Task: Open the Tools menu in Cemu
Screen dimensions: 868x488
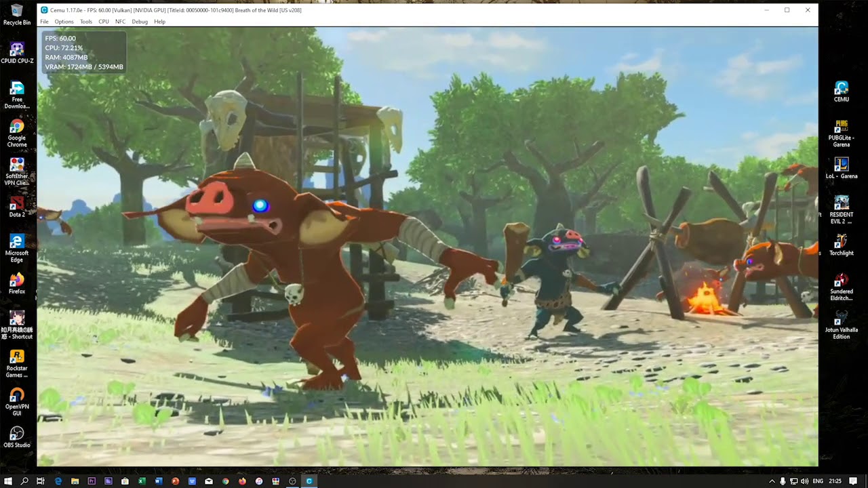Action: coord(86,22)
